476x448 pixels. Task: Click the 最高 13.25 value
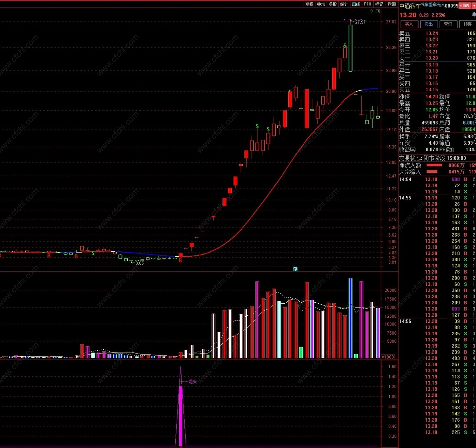tap(431, 103)
